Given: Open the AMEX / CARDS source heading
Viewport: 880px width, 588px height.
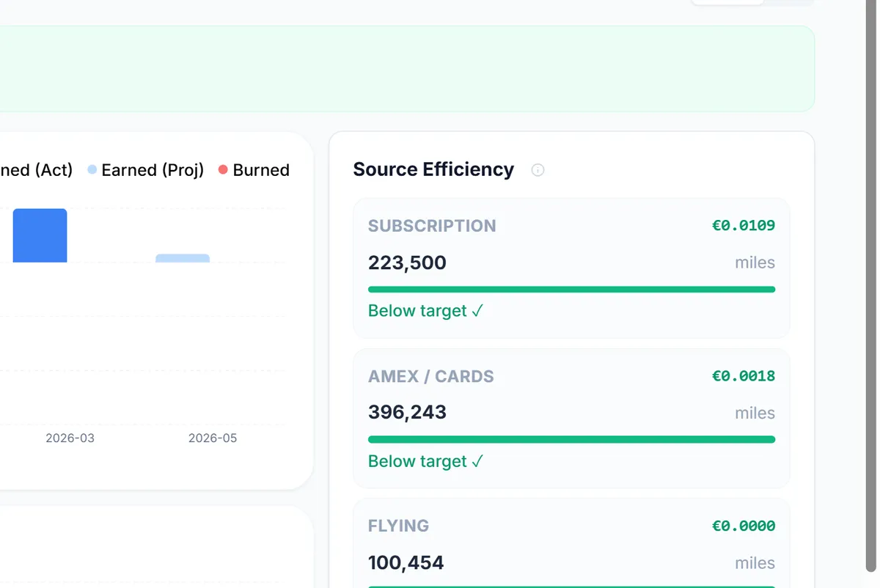Looking at the screenshot, I should 430,376.
